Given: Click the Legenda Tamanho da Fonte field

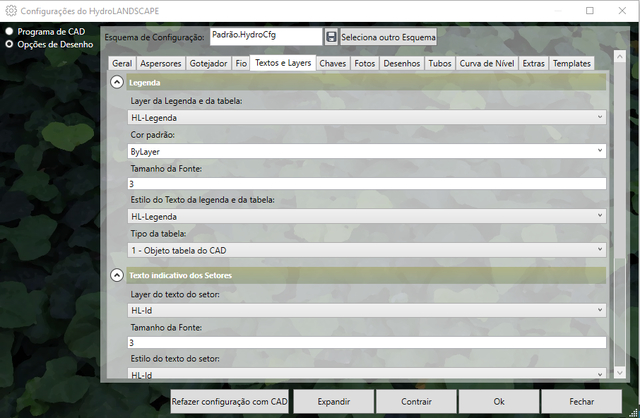Looking at the screenshot, I should click(367, 184).
